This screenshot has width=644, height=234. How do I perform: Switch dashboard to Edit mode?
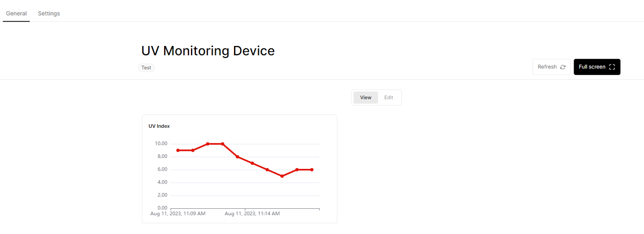389,98
